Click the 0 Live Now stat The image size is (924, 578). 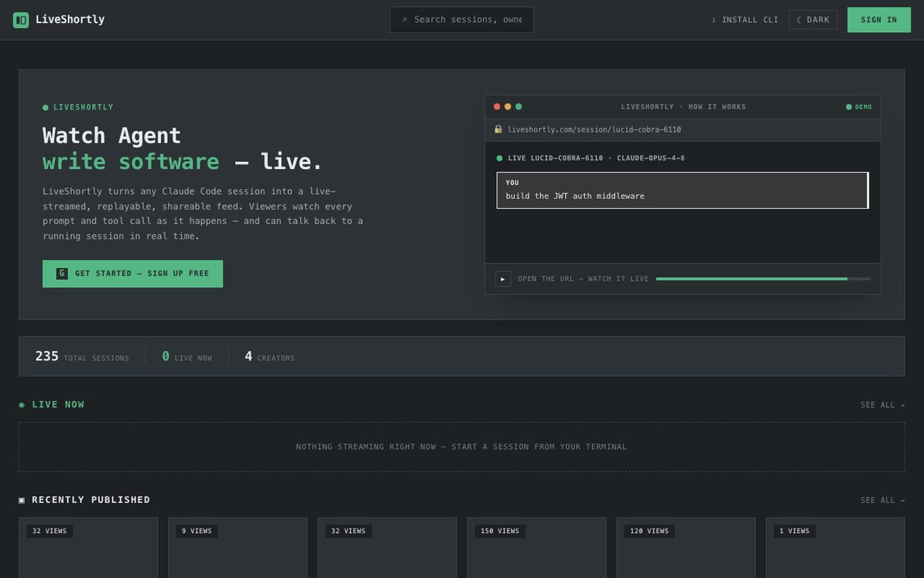187,357
